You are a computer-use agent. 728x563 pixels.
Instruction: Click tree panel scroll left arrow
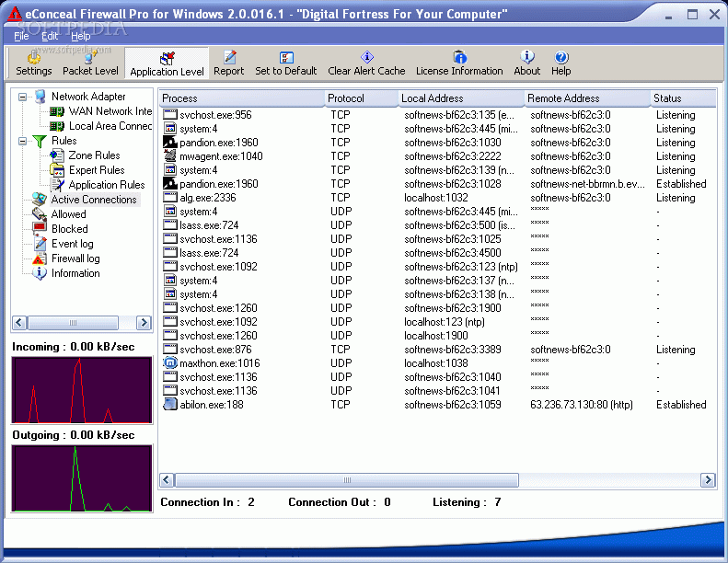[19, 323]
